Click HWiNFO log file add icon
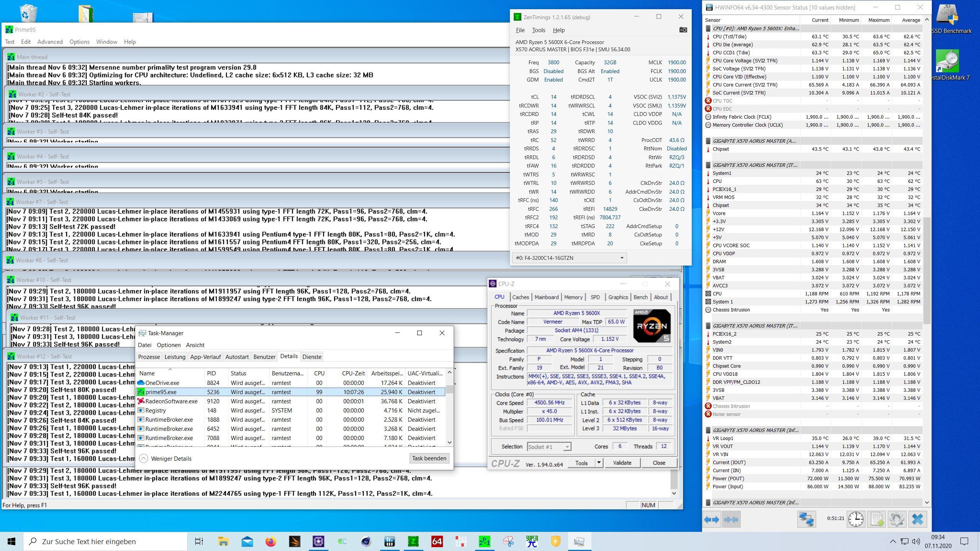The height and width of the screenshot is (551, 980). [877, 519]
